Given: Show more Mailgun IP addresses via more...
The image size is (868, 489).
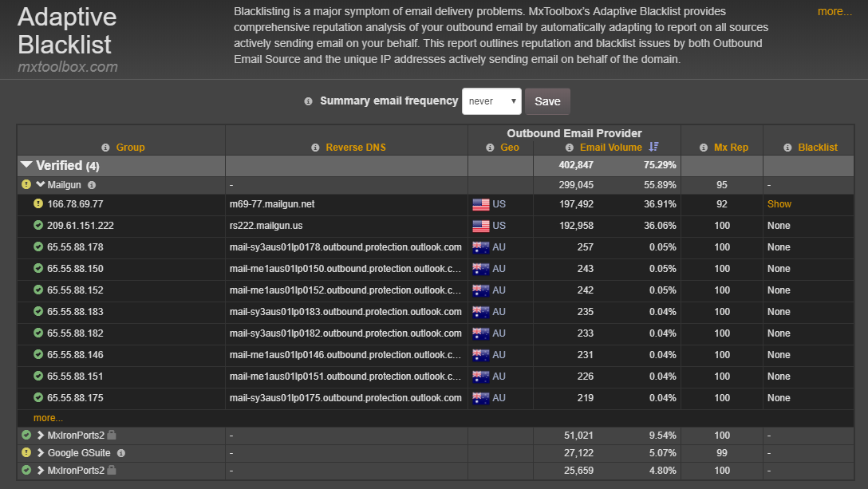Looking at the screenshot, I should [48, 418].
